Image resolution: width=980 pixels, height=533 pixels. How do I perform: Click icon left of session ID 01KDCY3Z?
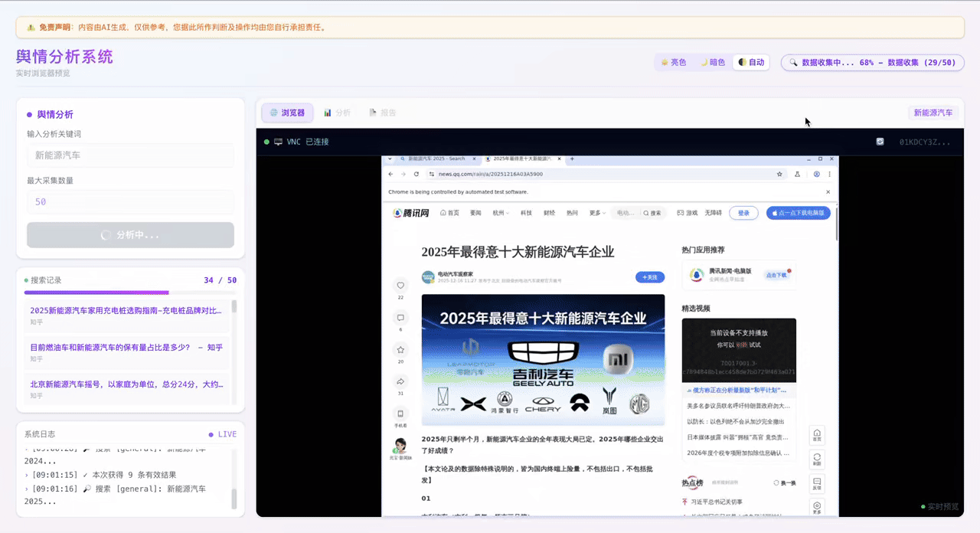click(x=880, y=142)
